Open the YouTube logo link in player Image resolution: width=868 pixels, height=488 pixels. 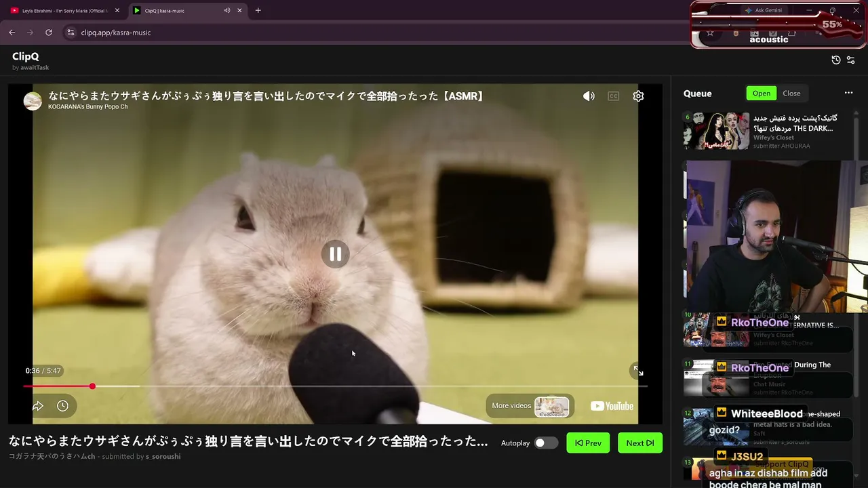click(x=612, y=406)
